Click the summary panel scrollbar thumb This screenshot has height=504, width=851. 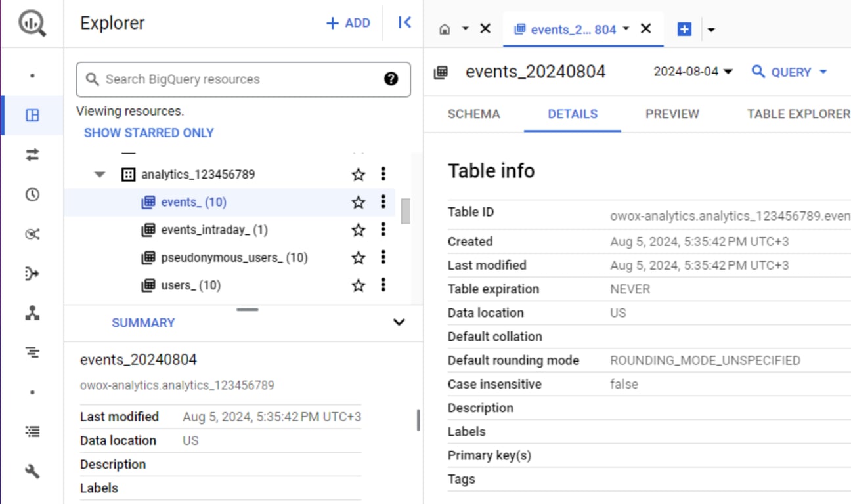[x=418, y=420]
